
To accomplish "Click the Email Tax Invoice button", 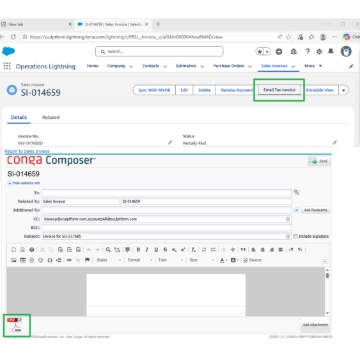I will tap(279, 90).
